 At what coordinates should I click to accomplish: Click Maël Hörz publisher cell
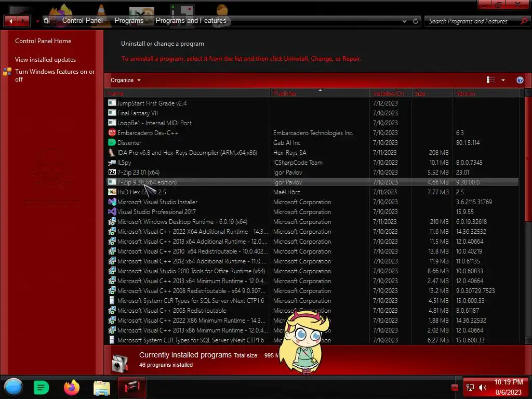pyautogui.click(x=287, y=192)
